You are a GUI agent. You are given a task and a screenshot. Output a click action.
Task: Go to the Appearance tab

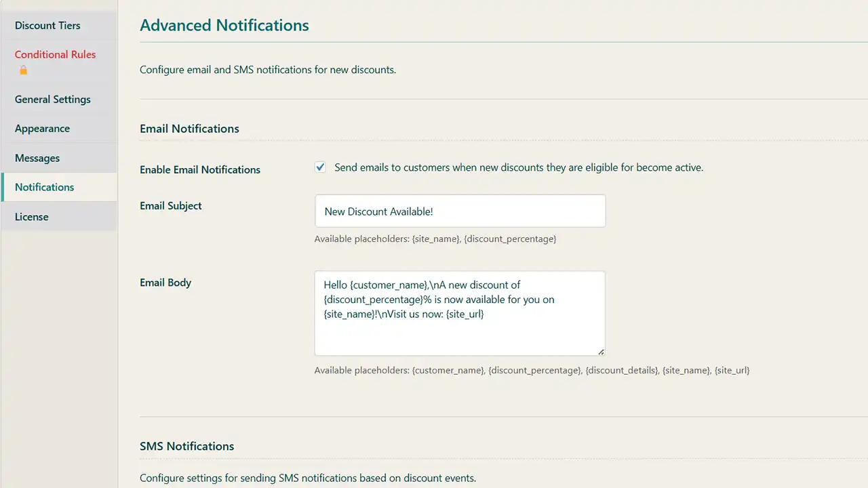pos(42,129)
